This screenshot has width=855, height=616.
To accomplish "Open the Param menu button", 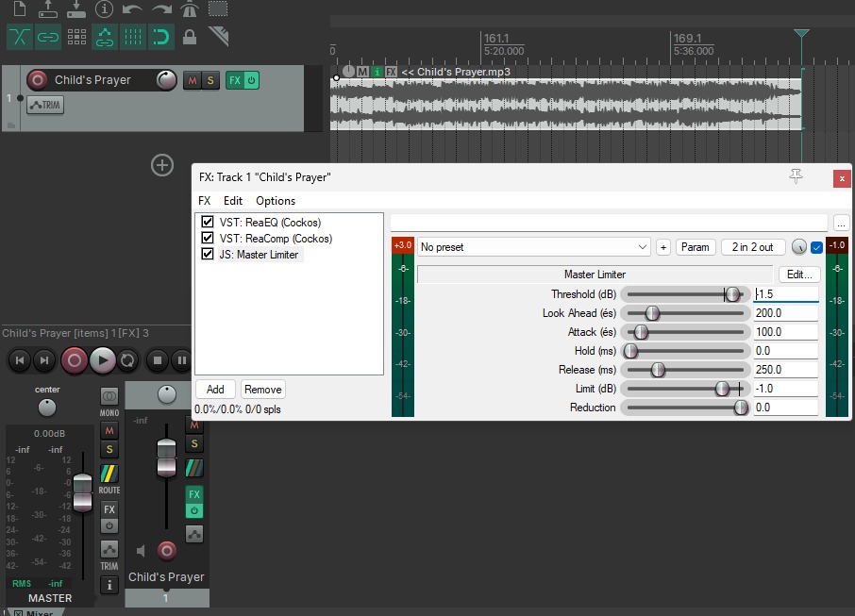I will coord(696,247).
